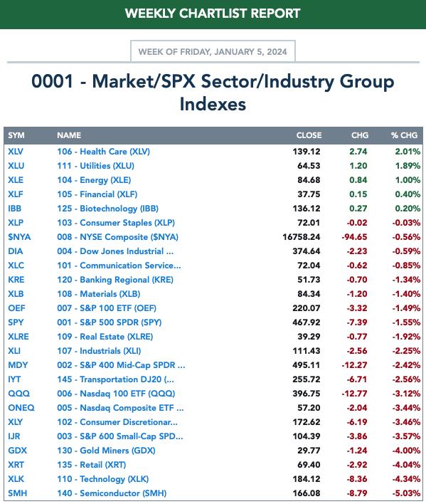This screenshot has height=504, width=426.
Task: Open 109 - Real Estate (XLRE) chart
Action: tap(105, 337)
